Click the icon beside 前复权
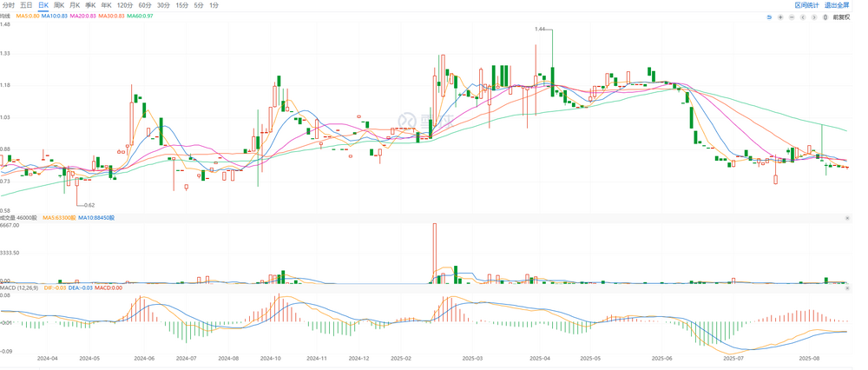868x370 pixels. point(825,17)
